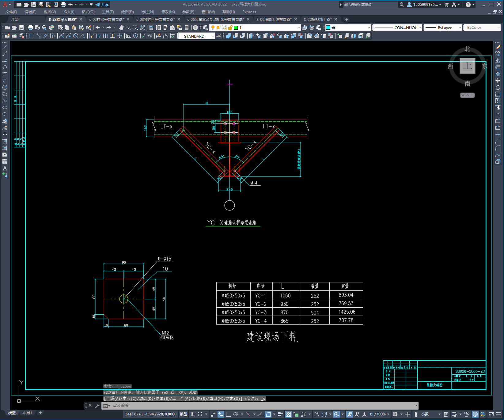Click the Erase tool in modify toolbar
Image resolution: width=504 pixels, height=420 pixels.
click(498, 47)
